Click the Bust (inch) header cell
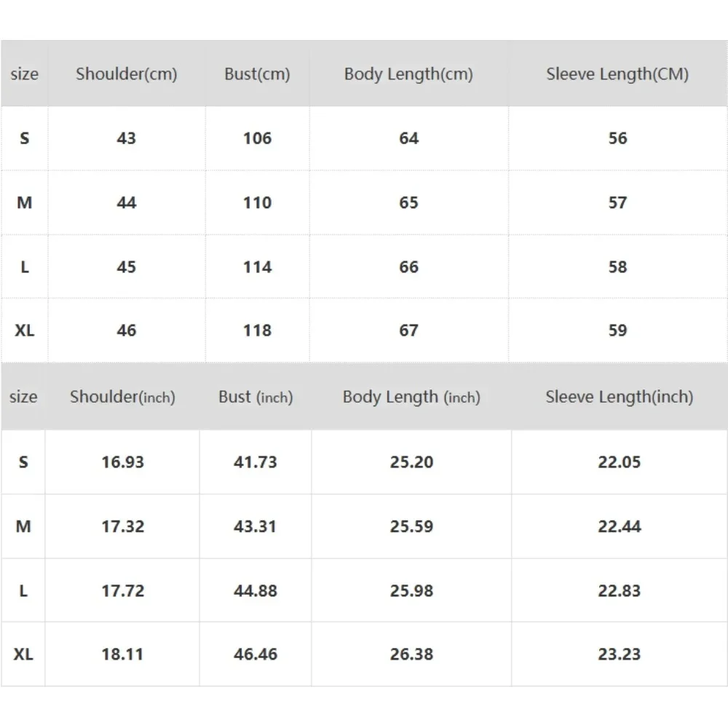Viewport: 728px width, 728px height. (x=256, y=397)
